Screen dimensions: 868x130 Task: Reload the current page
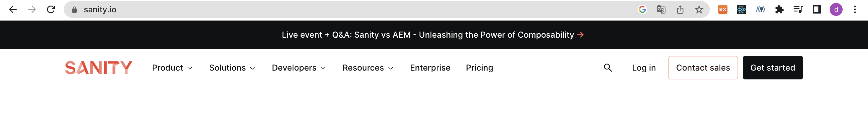pyautogui.click(x=51, y=9)
